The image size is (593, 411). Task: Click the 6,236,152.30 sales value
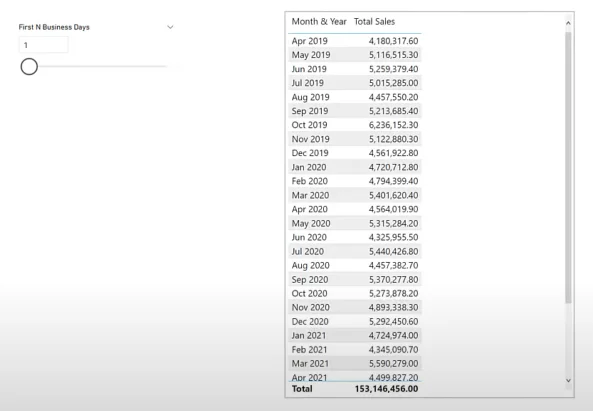394,125
